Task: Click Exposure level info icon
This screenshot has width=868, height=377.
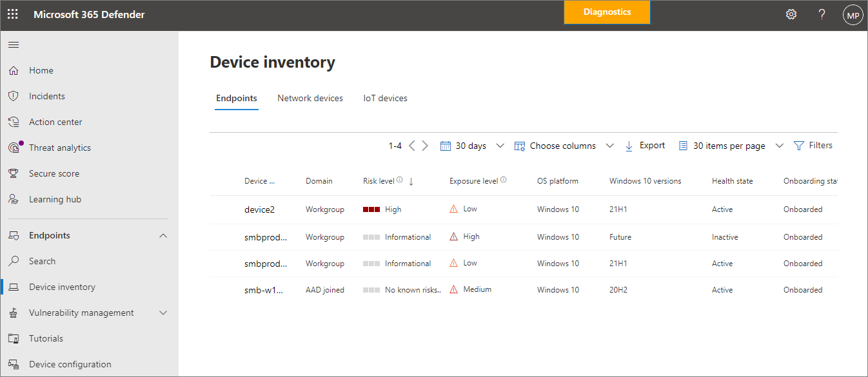Action: (x=504, y=180)
